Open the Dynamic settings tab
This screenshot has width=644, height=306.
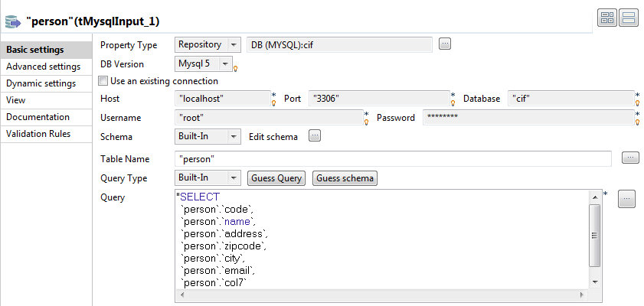point(41,83)
